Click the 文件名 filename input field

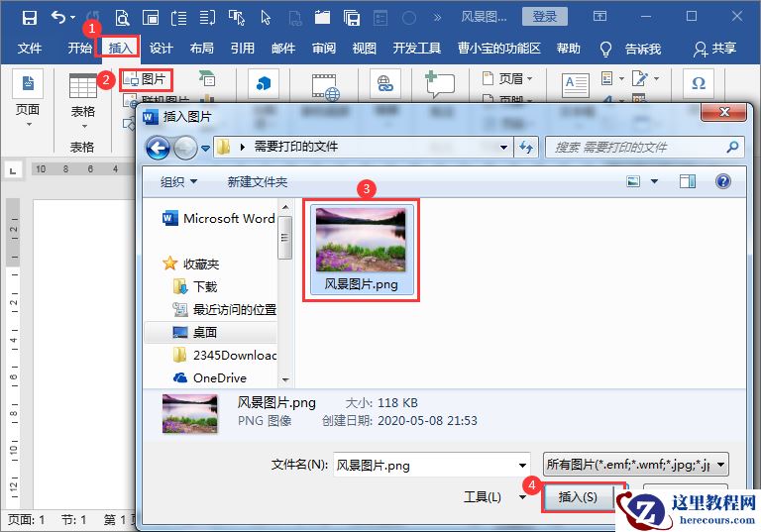[x=432, y=465]
